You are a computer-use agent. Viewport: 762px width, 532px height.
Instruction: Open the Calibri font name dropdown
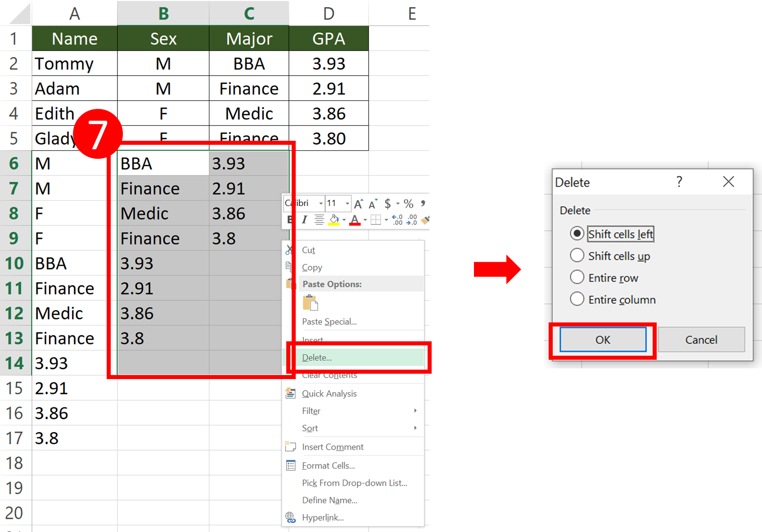pos(321,204)
